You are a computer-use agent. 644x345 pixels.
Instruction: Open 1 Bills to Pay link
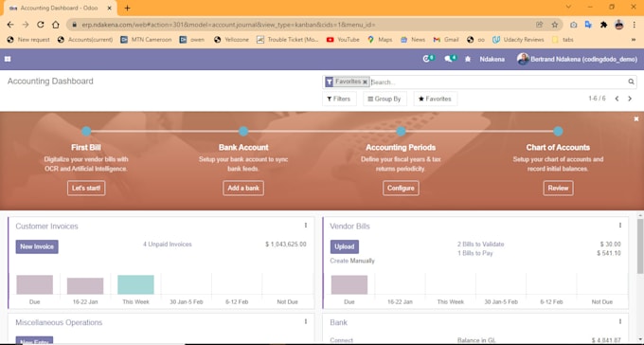[x=475, y=253]
